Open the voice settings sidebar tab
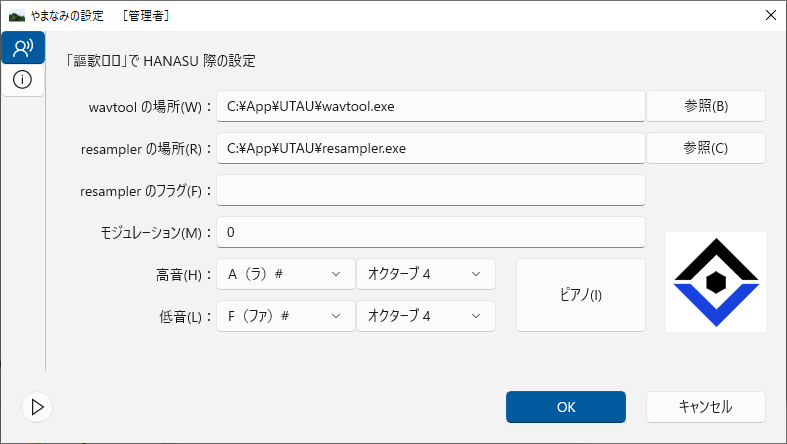787x444 pixels. coord(23,47)
